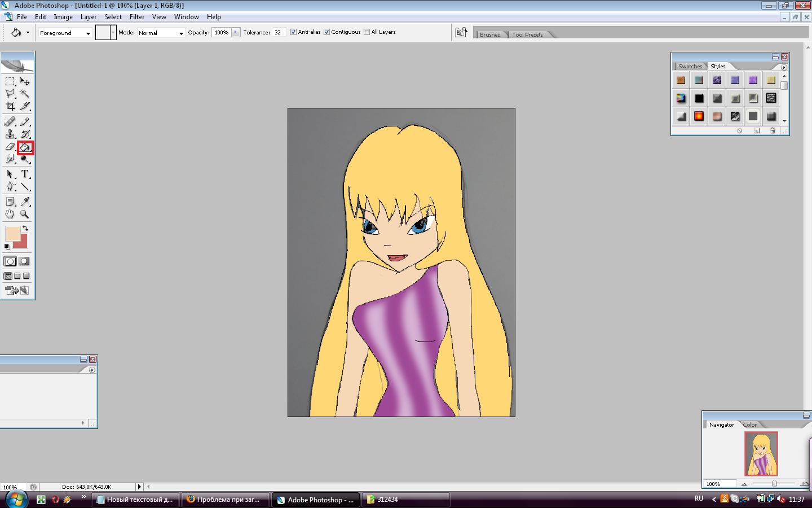Open the File menu
Screen dimensions: 812x508
22,17
